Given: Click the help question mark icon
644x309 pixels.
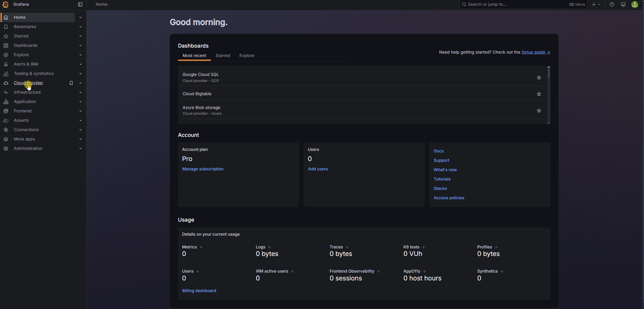Looking at the screenshot, I should point(612,4).
